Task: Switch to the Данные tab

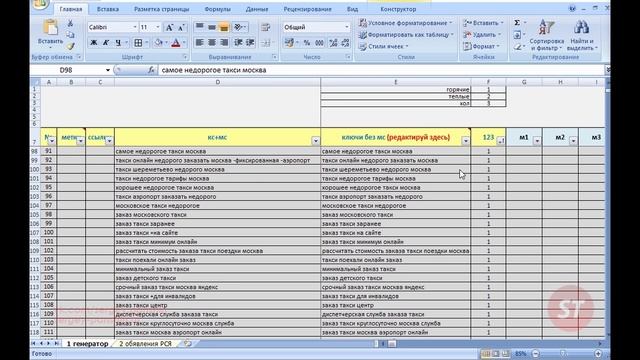Action: [257, 9]
